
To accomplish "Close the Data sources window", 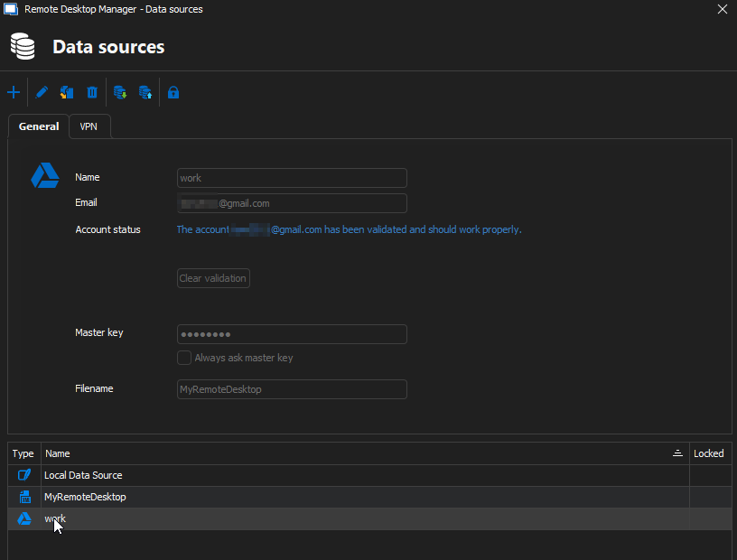I will coord(723,9).
